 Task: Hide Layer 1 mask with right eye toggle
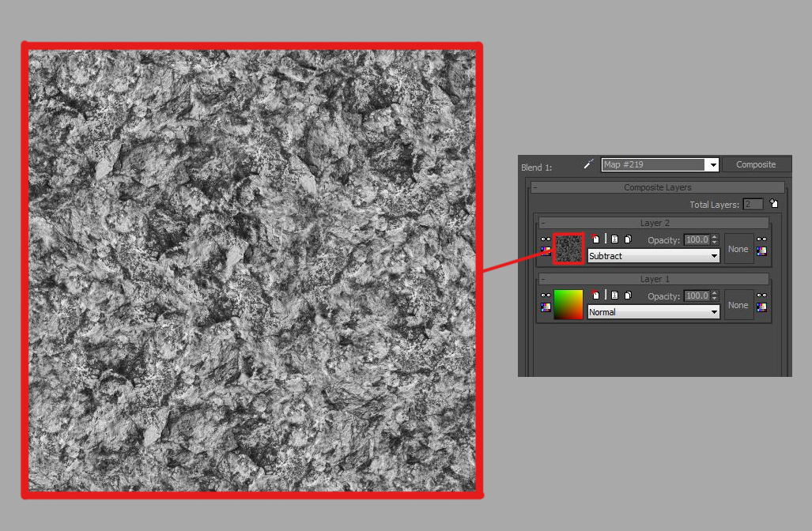coord(761,295)
